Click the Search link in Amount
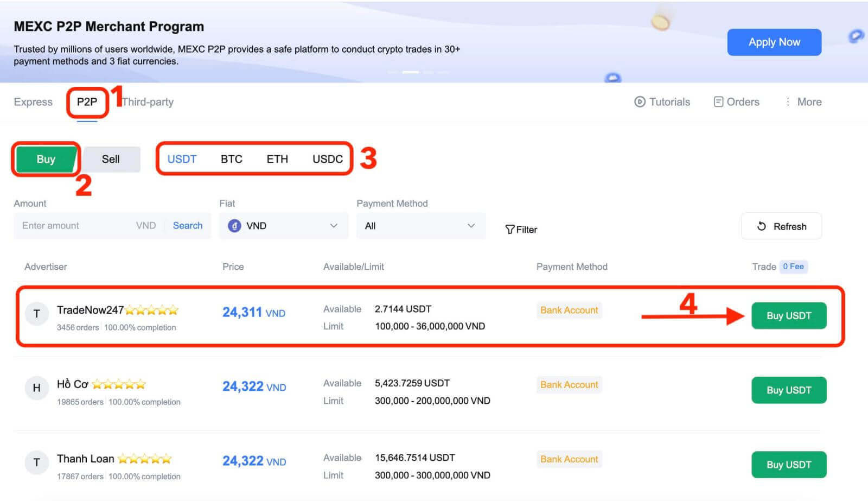The height and width of the screenshot is (501, 868). click(188, 226)
